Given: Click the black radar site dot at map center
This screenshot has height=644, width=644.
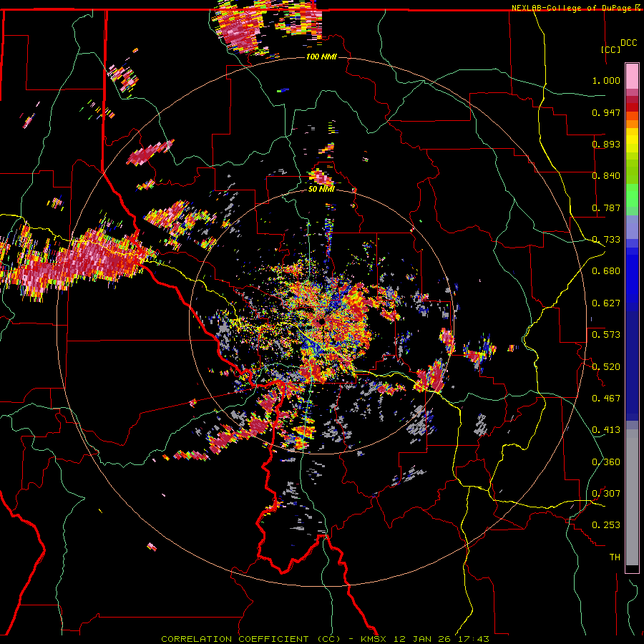Looking at the screenshot, I should coord(321,321).
